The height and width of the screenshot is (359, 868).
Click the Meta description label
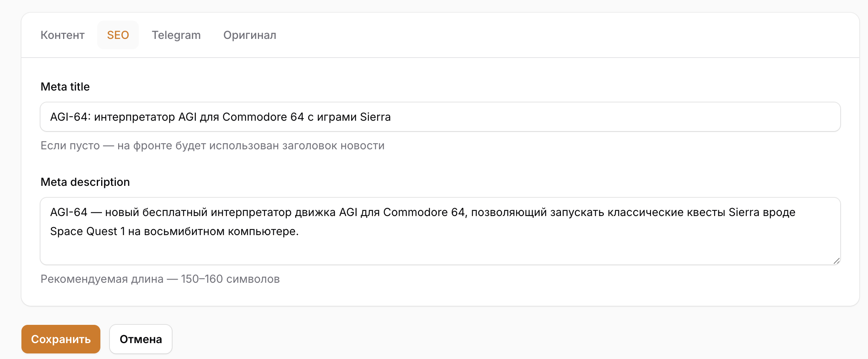85,182
